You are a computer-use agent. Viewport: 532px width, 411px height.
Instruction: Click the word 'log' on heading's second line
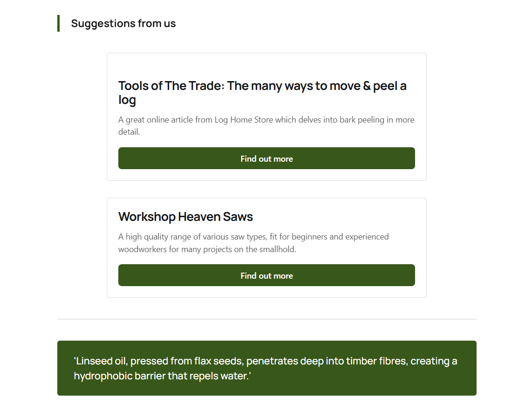point(127,100)
